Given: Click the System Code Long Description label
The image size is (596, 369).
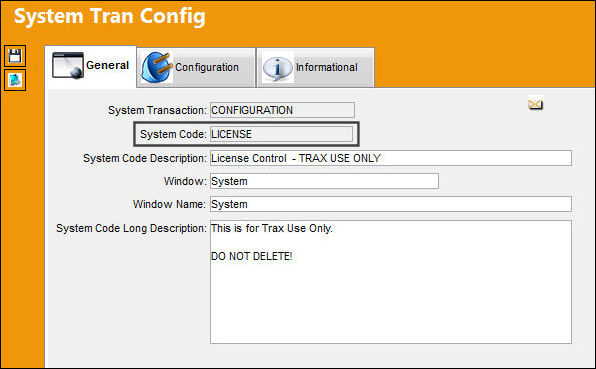Looking at the screenshot, I should tap(132, 228).
